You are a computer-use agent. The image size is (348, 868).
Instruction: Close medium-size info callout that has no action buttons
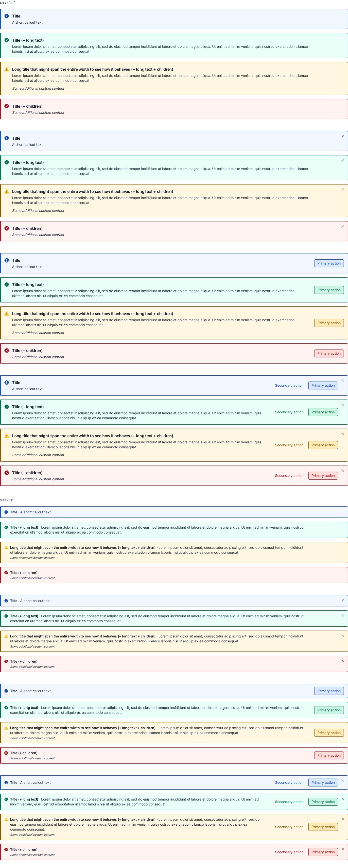(343, 136)
